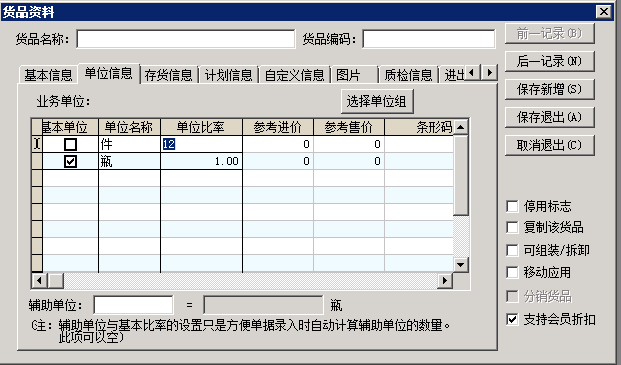The width and height of the screenshot is (621, 365).
Task: Select the row marker for 件 row
Action: point(37,144)
